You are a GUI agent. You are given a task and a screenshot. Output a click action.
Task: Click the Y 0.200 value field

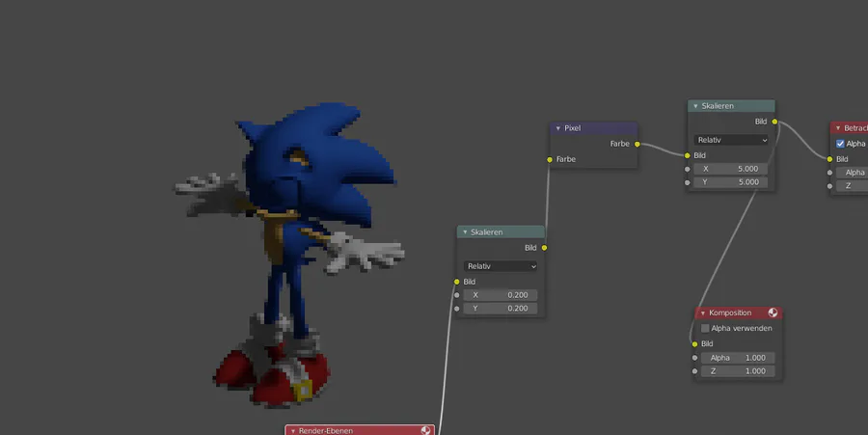coord(501,309)
